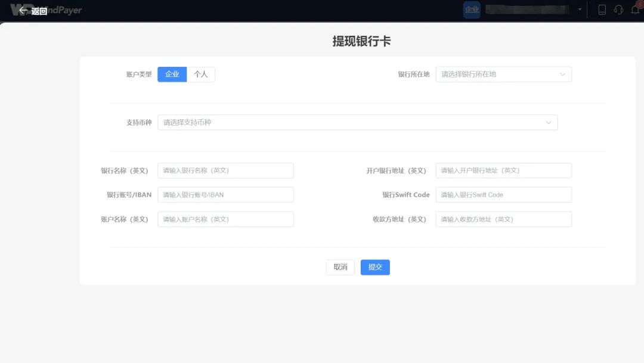Click the 银行Swift Code input field
This screenshot has height=363, width=644.
pyautogui.click(x=503, y=194)
